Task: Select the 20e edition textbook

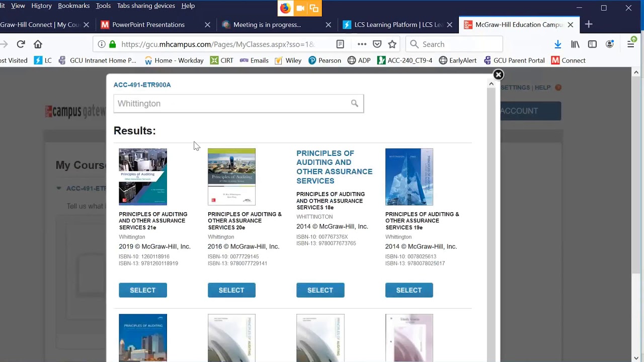Action: [231, 290]
